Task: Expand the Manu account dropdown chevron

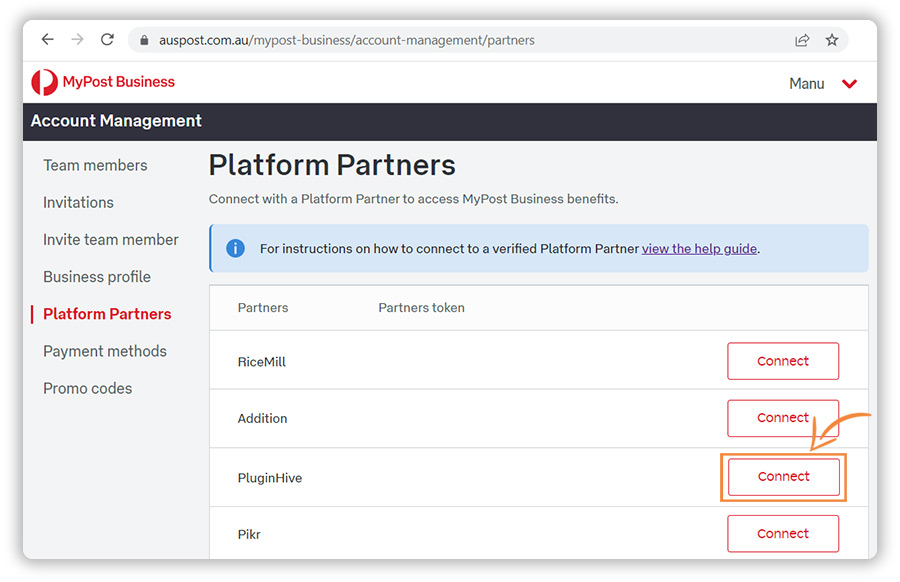Action: pyautogui.click(x=849, y=84)
